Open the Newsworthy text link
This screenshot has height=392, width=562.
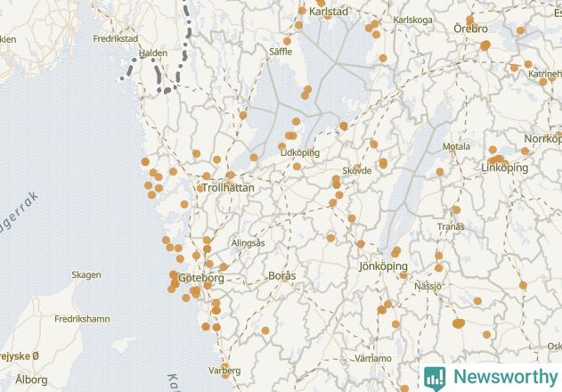(505, 377)
